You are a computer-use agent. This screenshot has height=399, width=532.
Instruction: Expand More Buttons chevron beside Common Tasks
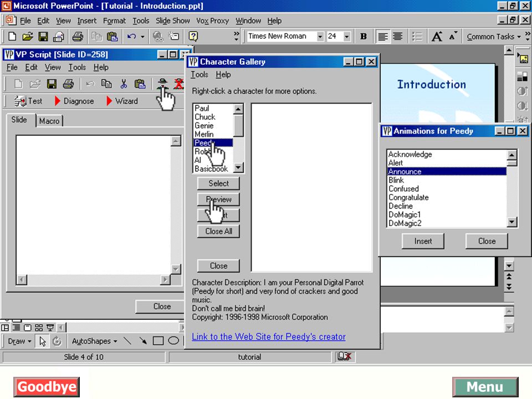pyautogui.click(x=528, y=37)
